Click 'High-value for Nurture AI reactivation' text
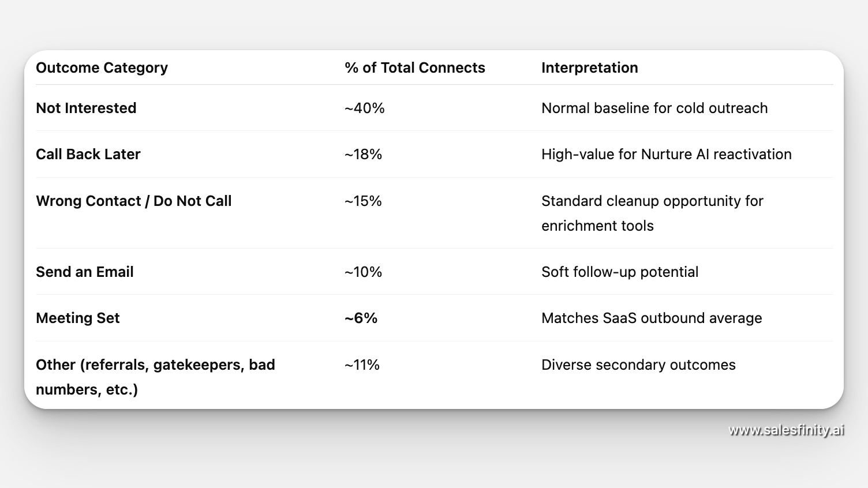This screenshot has height=488, width=868. [666, 154]
